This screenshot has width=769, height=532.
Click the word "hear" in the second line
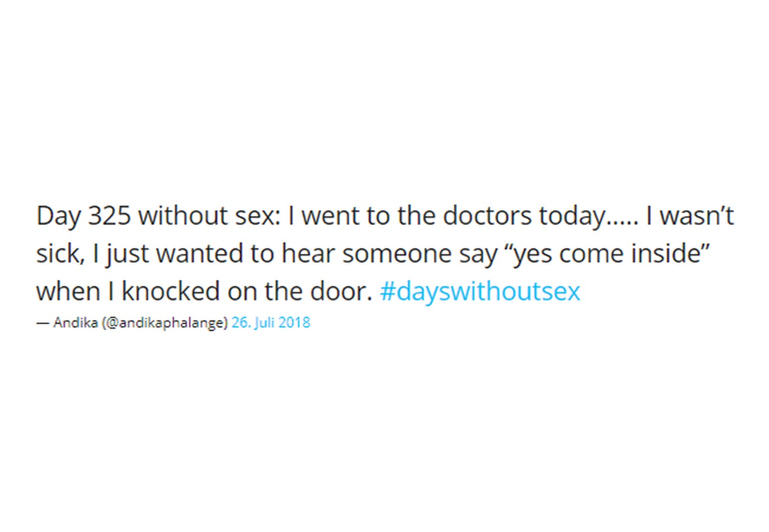click(307, 254)
